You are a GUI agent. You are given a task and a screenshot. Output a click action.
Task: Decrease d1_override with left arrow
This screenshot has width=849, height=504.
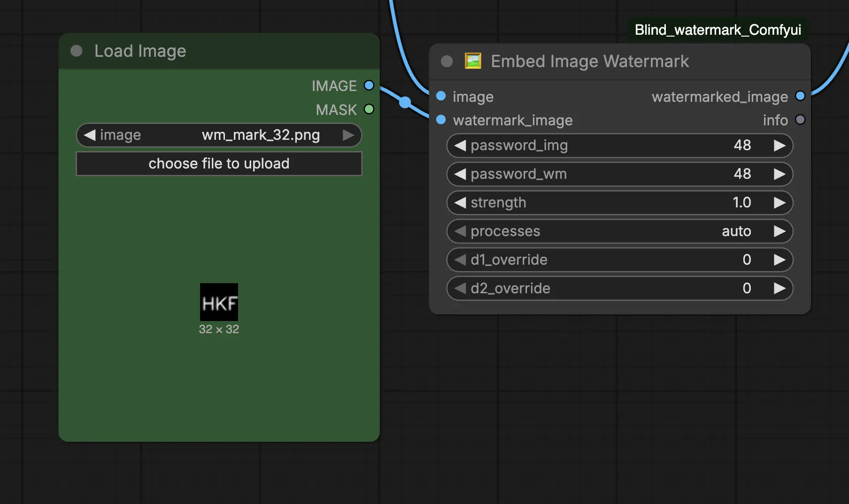460,260
